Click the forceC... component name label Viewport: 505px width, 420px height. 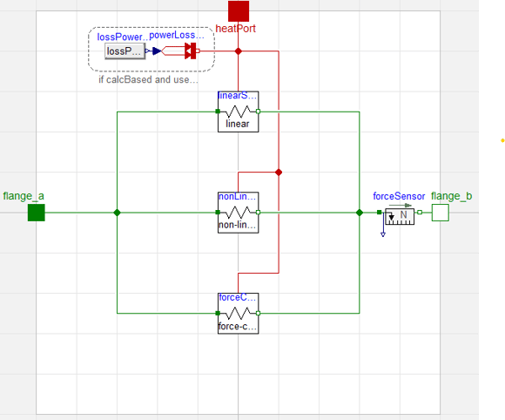pyautogui.click(x=238, y=297)
